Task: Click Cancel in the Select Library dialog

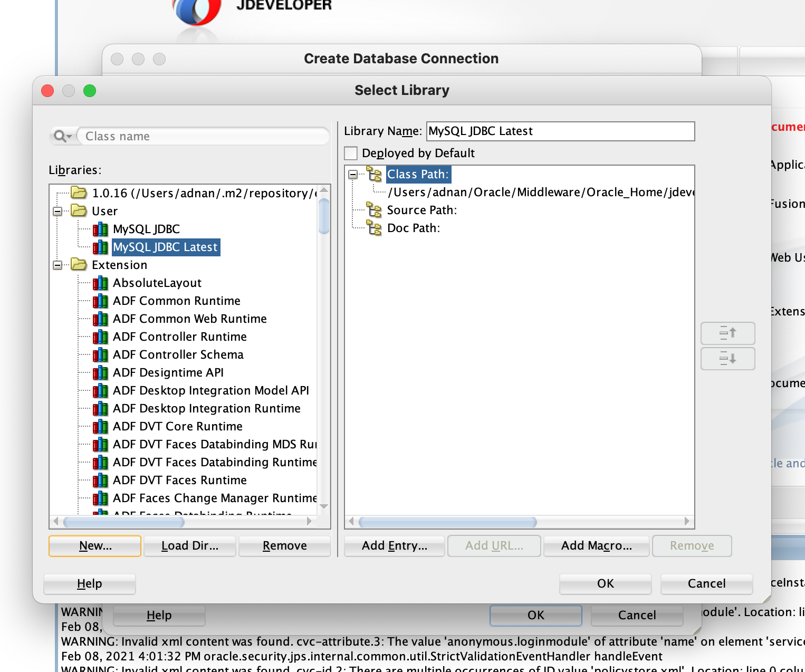Action: (707, 584)
